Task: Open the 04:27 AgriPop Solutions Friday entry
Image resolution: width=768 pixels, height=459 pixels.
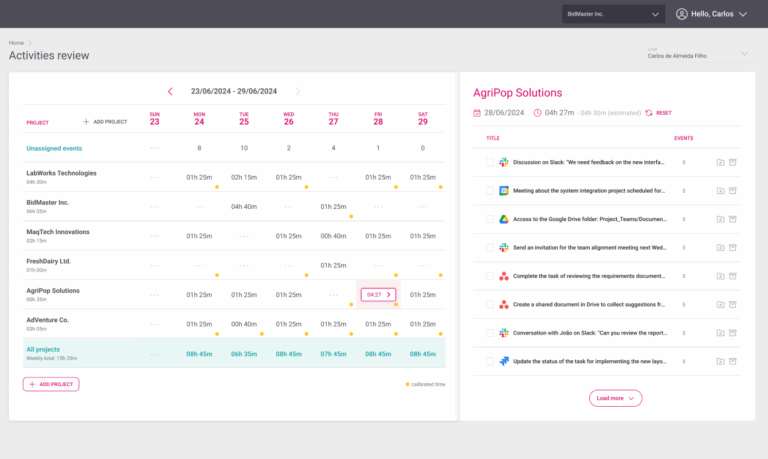Action: click(x=378, y=295)
